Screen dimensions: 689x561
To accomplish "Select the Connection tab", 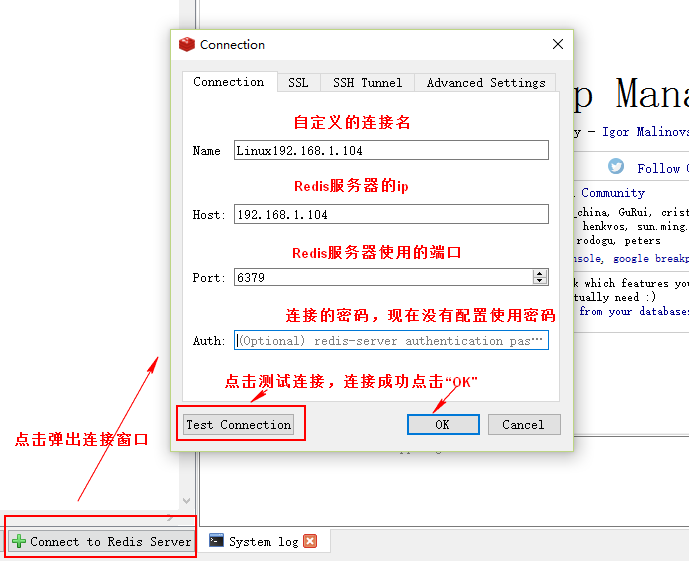I will click(x=229, y=82).
